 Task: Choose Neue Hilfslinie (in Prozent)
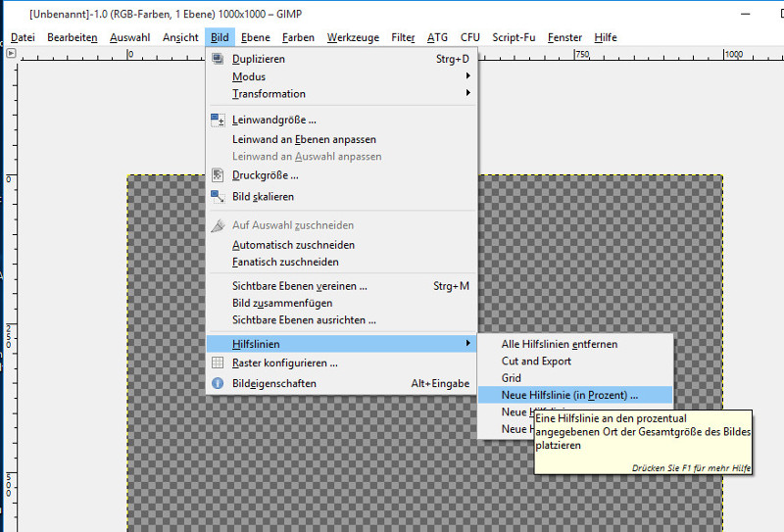click(575, 395)
